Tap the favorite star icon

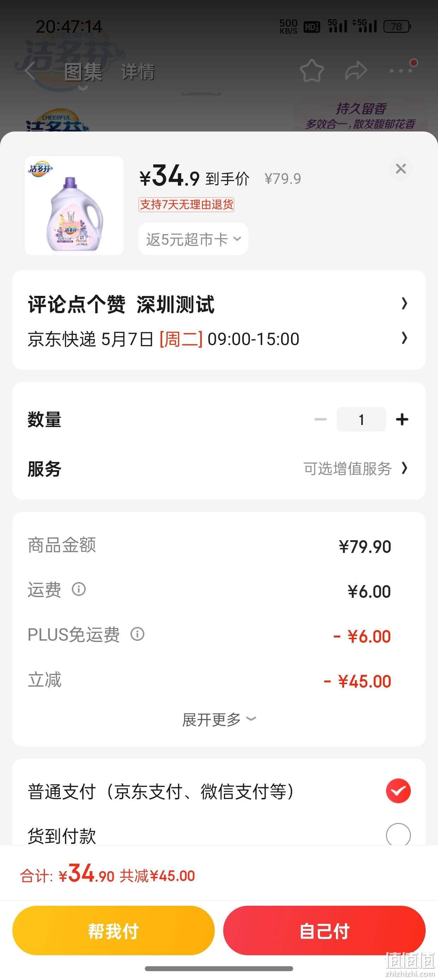coord(312,71)
